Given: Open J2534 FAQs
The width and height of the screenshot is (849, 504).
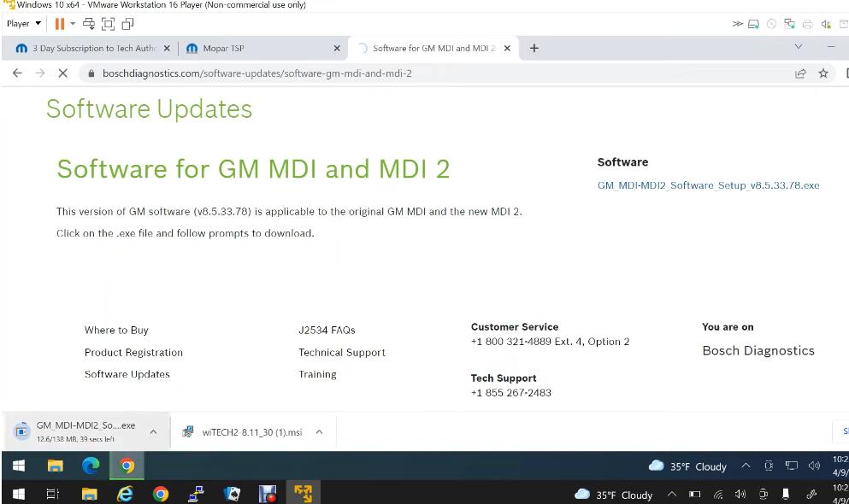Looking at the screenshot, I should coord(327,331).
